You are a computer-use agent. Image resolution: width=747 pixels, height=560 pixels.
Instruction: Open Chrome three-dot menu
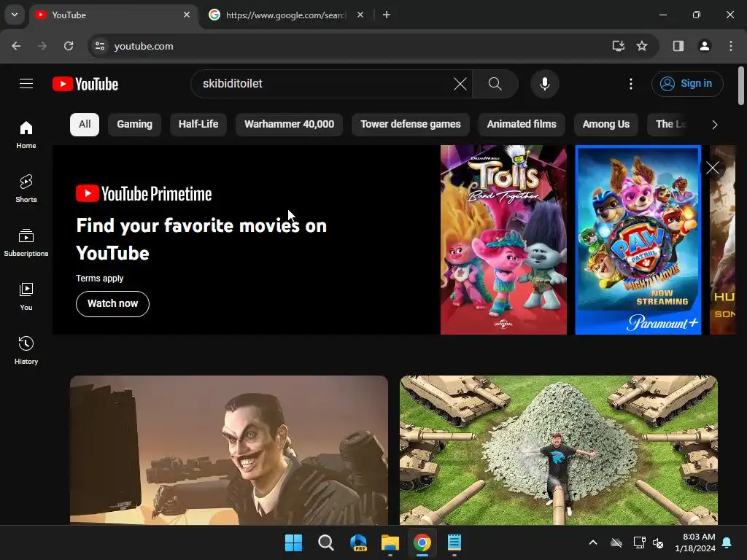click(731, 46)
